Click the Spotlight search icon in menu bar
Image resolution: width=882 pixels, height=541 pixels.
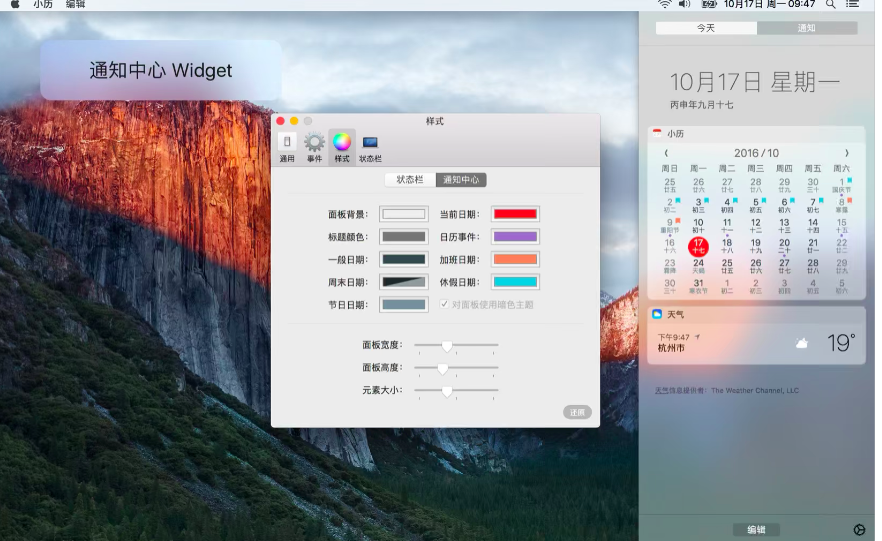pos(829,5)
